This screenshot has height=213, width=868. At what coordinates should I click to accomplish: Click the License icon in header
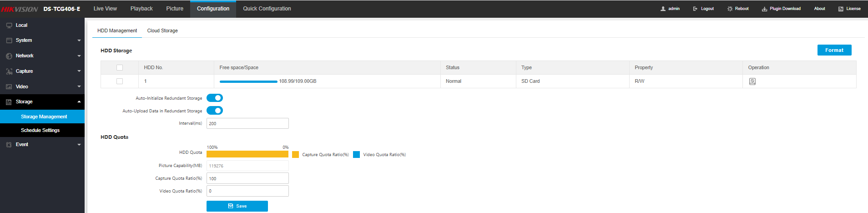coord(841,9)
